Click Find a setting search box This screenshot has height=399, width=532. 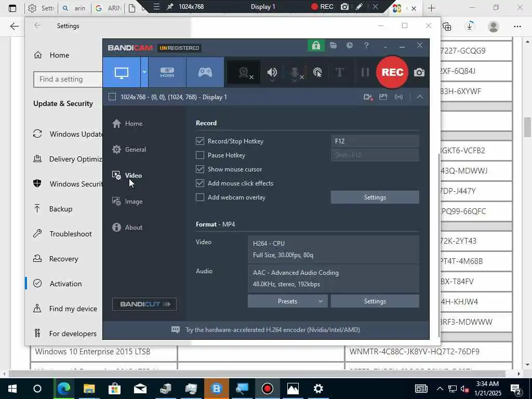coord(68,79)
